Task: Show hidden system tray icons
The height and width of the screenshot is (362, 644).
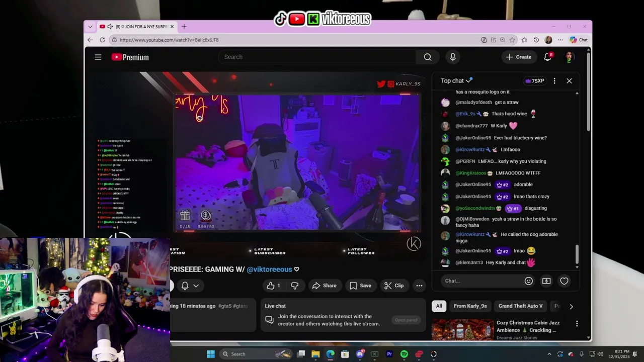Action: coord(549,354)
